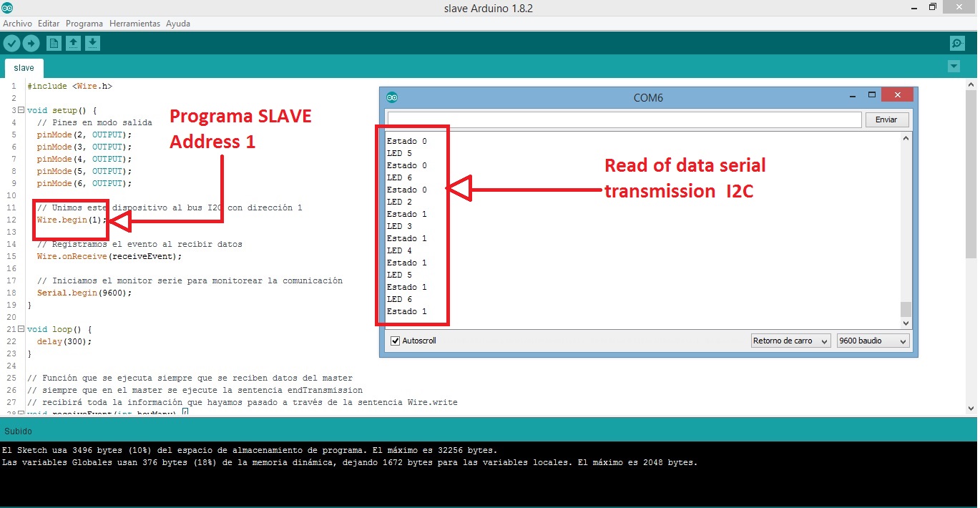Open the Editar menu
This screenshot has width=980, height=508.
pos(49,24)
